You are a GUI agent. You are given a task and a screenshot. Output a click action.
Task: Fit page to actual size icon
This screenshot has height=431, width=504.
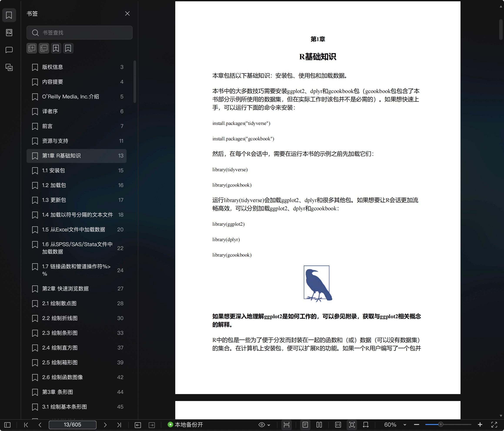tap(338, 425)
